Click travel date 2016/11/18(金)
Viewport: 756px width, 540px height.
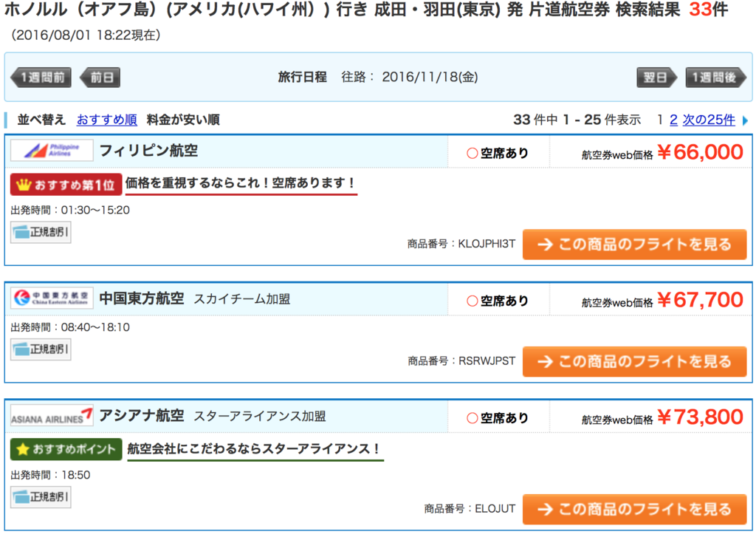pos(430,78)
